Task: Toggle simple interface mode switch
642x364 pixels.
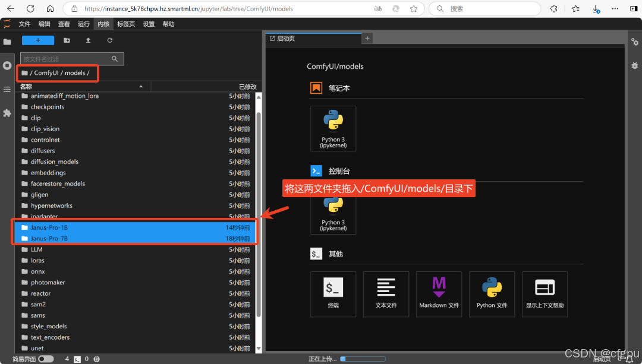Action: [x=46, y=359]
